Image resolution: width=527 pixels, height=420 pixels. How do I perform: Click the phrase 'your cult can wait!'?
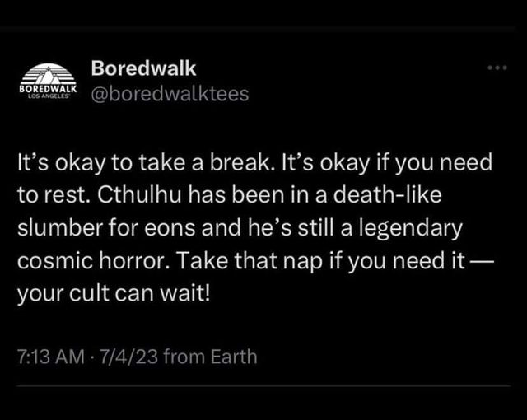(114, 294)
